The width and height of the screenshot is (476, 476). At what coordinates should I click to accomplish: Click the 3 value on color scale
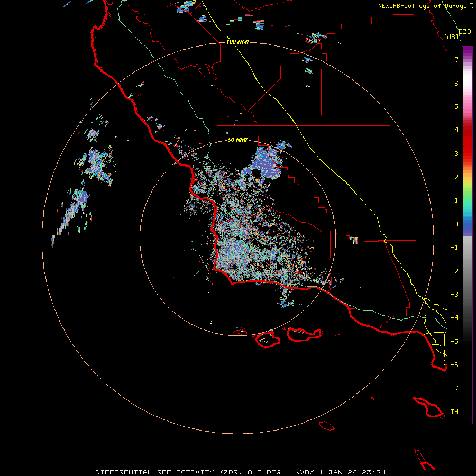456,153
